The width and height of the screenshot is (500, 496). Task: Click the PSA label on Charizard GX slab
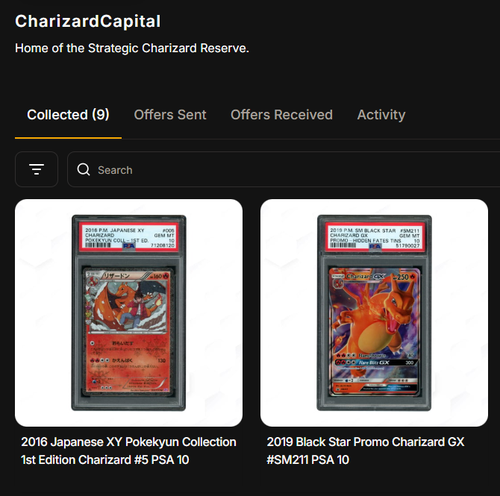[x=375, y=237]
